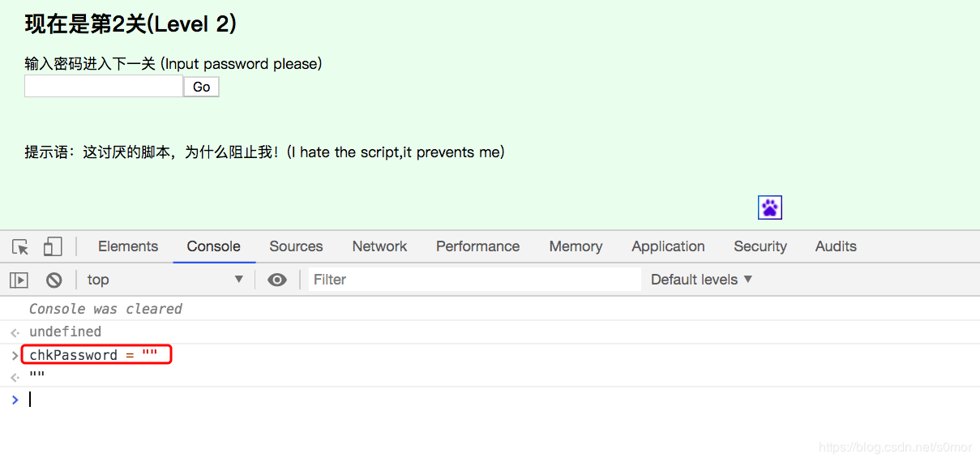The width and height of the screenshot is (980, 462).
Task: Select the Security tab
Action: 760,246
